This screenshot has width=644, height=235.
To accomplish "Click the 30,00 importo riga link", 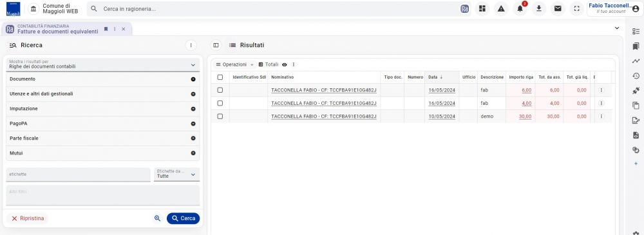I will point(525,117).
